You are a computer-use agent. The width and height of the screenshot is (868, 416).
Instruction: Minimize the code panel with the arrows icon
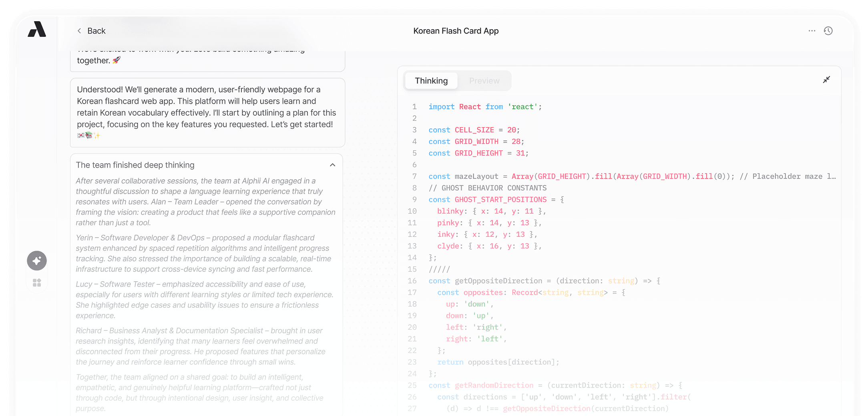point(826,80)
